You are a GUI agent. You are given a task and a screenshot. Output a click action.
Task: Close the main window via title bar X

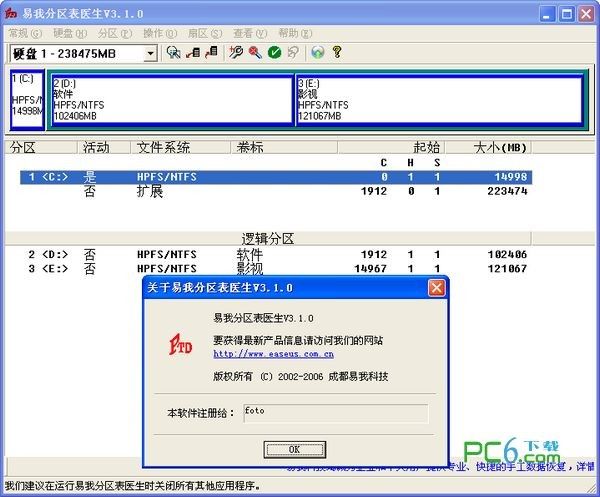[586, 14]
